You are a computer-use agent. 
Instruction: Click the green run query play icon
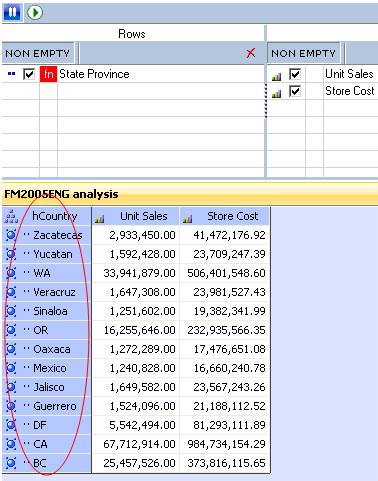35,12
